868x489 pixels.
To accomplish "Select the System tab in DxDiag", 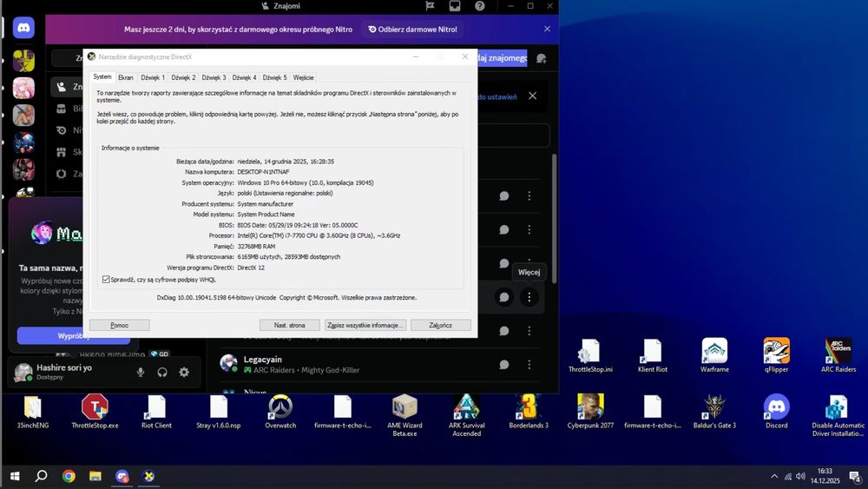I will pyautogui.click(x=102, y=77).
